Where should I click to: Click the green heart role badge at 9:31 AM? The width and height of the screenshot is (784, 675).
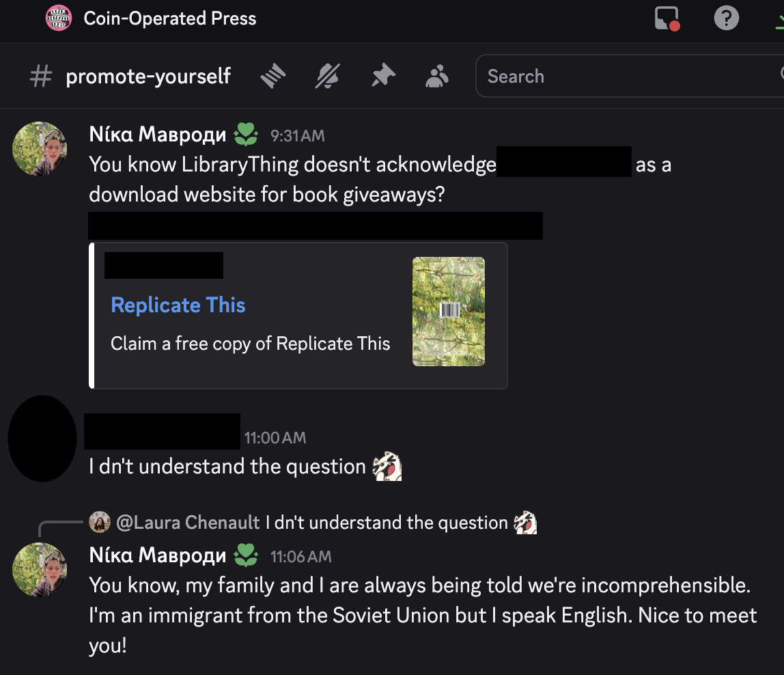[246, 135]
